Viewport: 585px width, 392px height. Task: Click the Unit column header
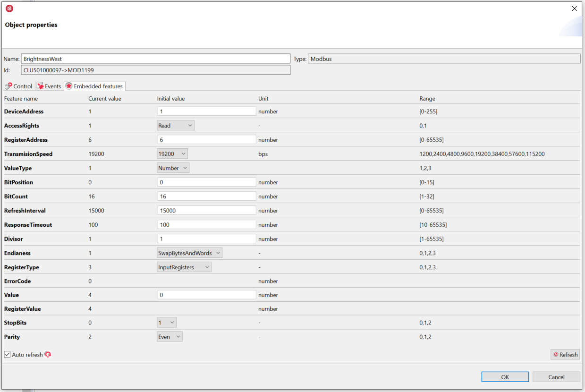[x=263, y=99]
